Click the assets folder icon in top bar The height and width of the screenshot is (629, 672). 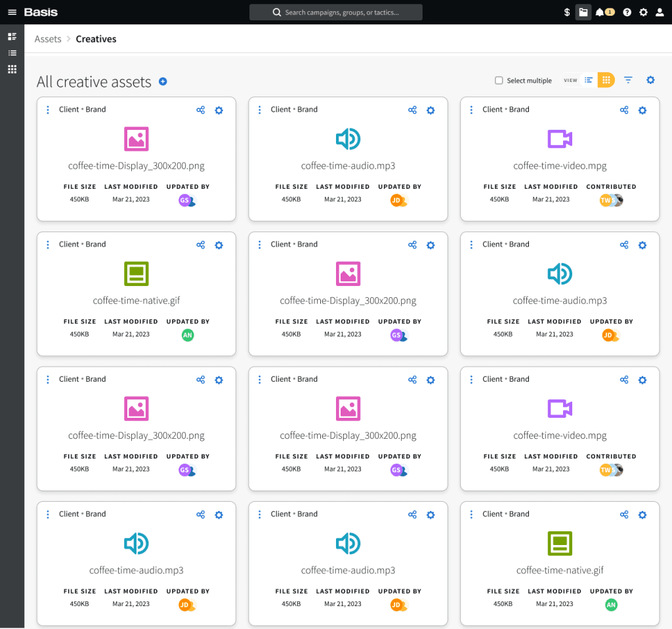[583, 12]
